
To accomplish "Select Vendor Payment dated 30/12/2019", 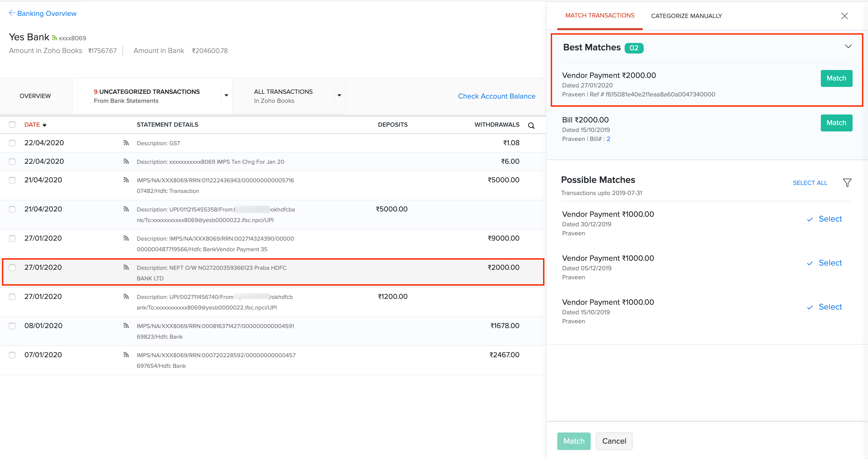I will (830, 219).
